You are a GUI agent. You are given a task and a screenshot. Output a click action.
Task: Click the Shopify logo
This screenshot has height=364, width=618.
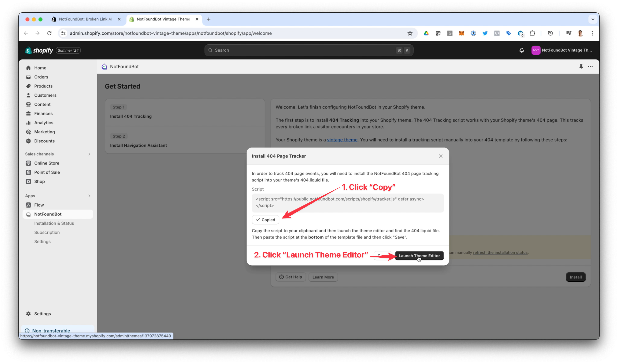(39, 50)
